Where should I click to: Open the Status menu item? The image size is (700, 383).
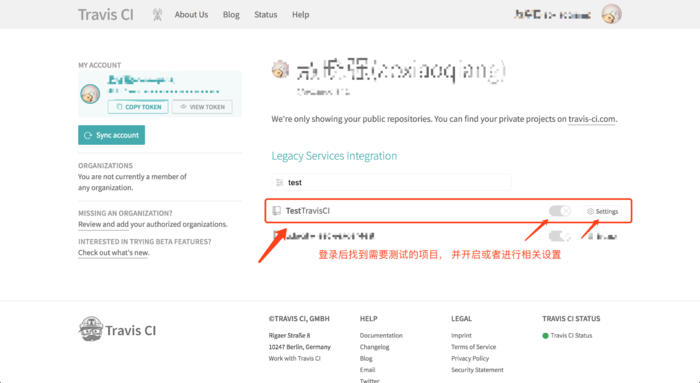(x=266, y=15)
